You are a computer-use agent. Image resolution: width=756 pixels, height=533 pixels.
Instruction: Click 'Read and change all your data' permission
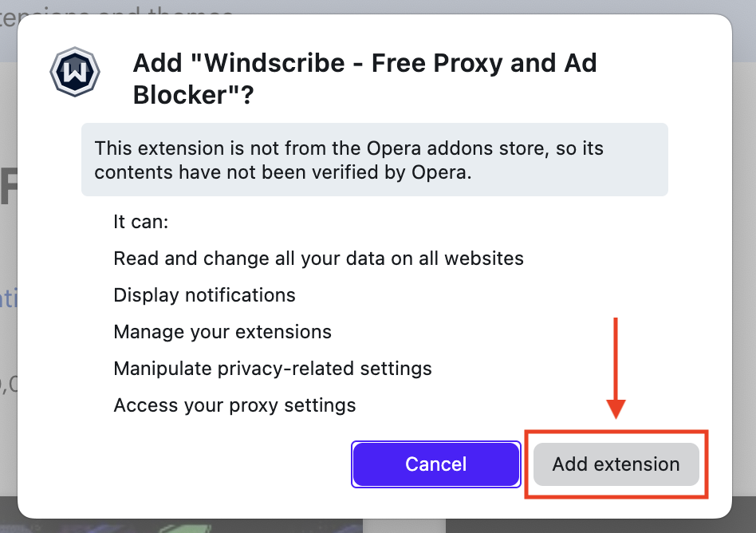(318, 258)
